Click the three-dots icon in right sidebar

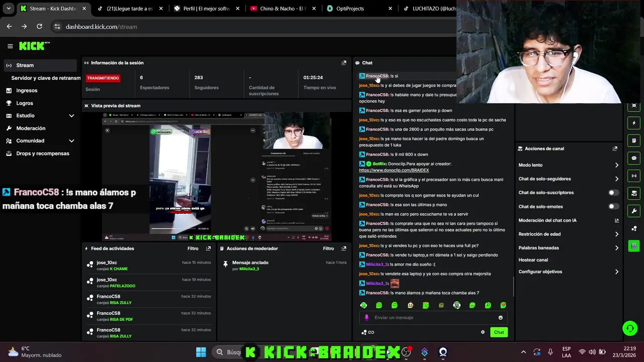pyautogui.click(x=634, y=229)
